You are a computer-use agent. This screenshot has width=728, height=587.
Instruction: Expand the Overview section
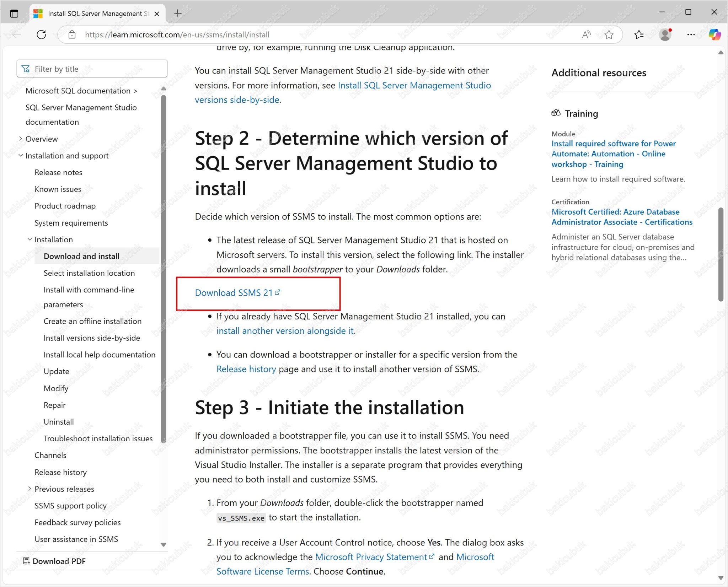click(x=20, y=139)
